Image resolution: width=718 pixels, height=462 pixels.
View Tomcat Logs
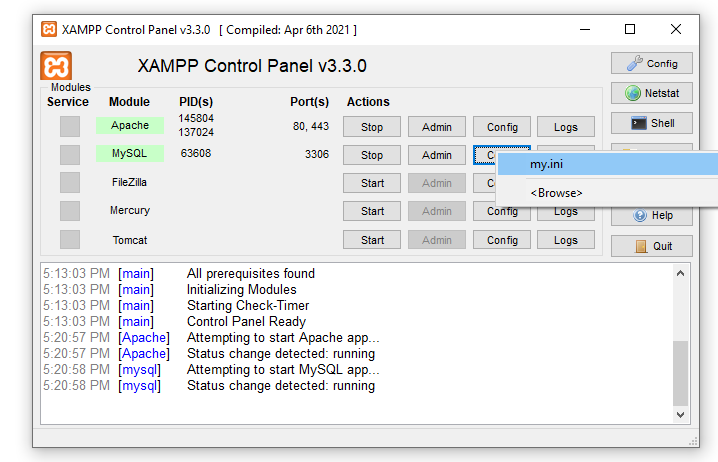[x=566, y=240]
